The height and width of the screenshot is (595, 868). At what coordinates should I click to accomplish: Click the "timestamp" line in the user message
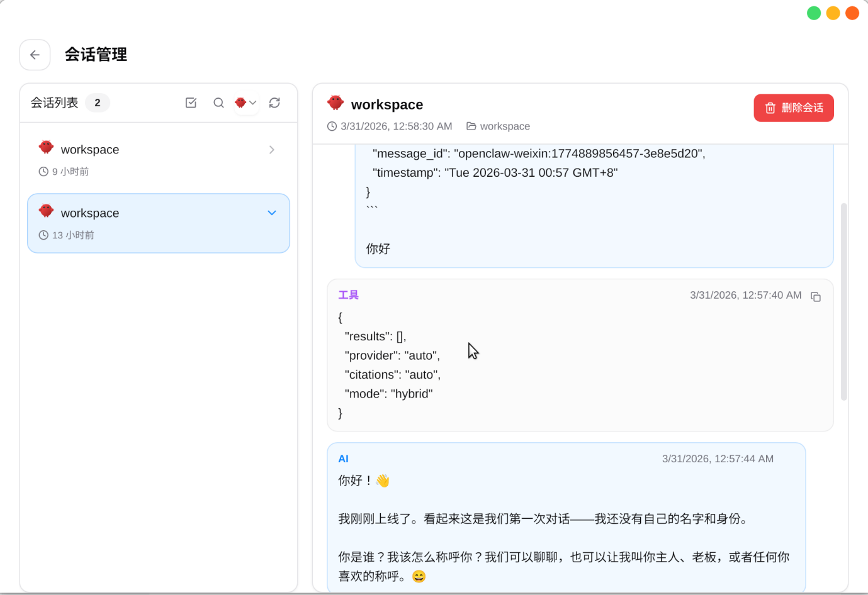(495, 173)
